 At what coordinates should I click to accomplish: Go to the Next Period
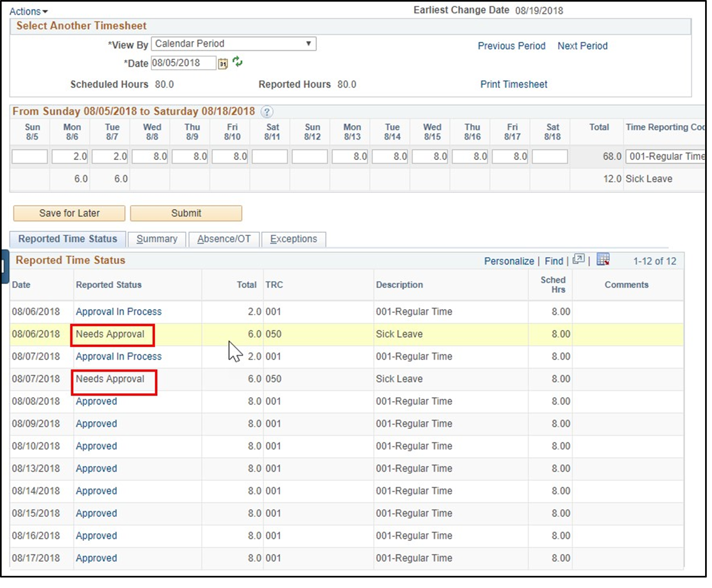tap(582, 46)
